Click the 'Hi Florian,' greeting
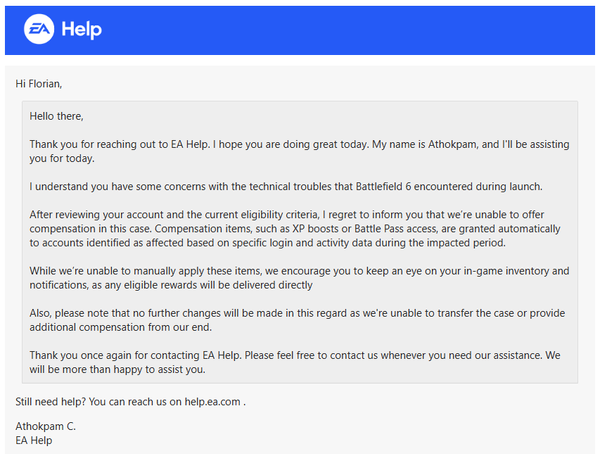Viewport: 600px width, 454px height. tap(46, 83)
